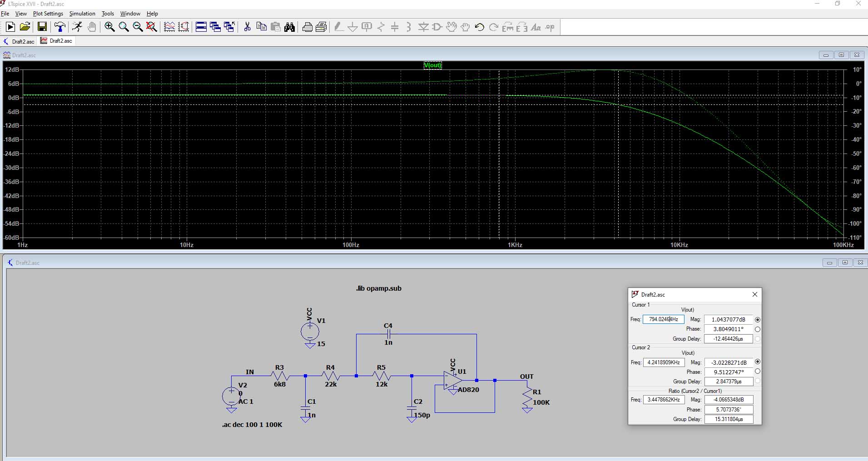The image size is (868, 461).
Task: Click the V(out) trace label
Action: [x=432, y=65]
